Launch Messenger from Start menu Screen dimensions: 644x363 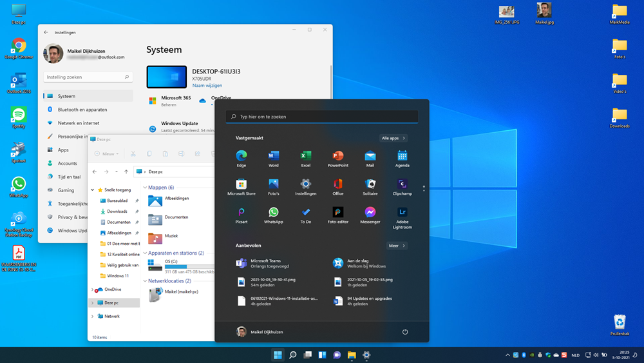tap(370, 215)
